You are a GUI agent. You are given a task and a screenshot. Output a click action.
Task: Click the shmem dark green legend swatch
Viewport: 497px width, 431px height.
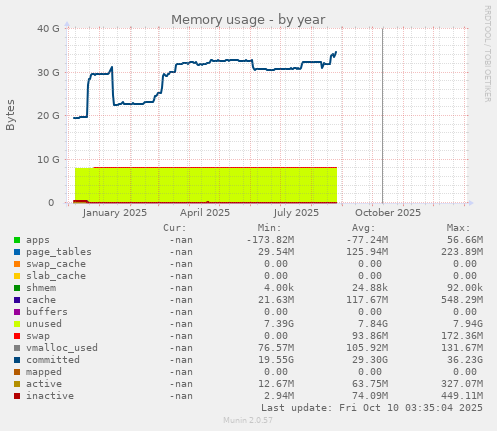click(x=17, y=288)
